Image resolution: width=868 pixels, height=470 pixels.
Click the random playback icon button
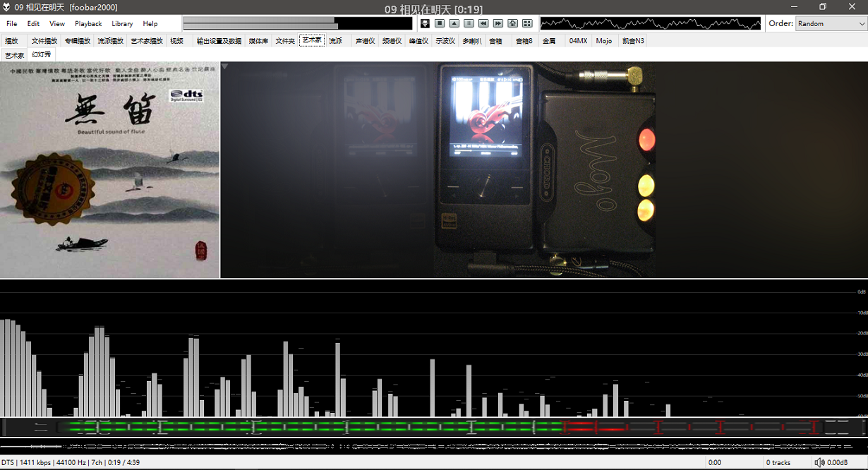point(513,23)
